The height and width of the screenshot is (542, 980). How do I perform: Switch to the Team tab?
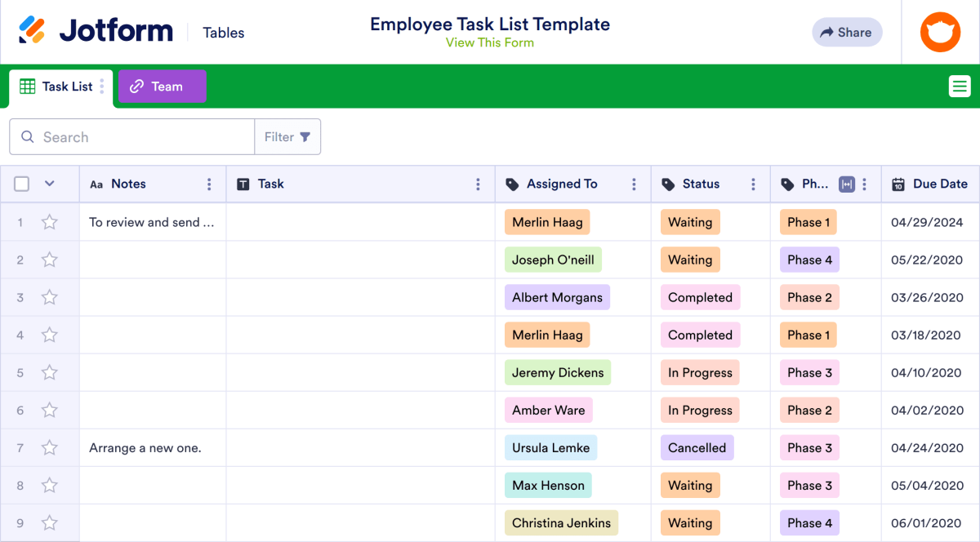[x=162, y=86]
